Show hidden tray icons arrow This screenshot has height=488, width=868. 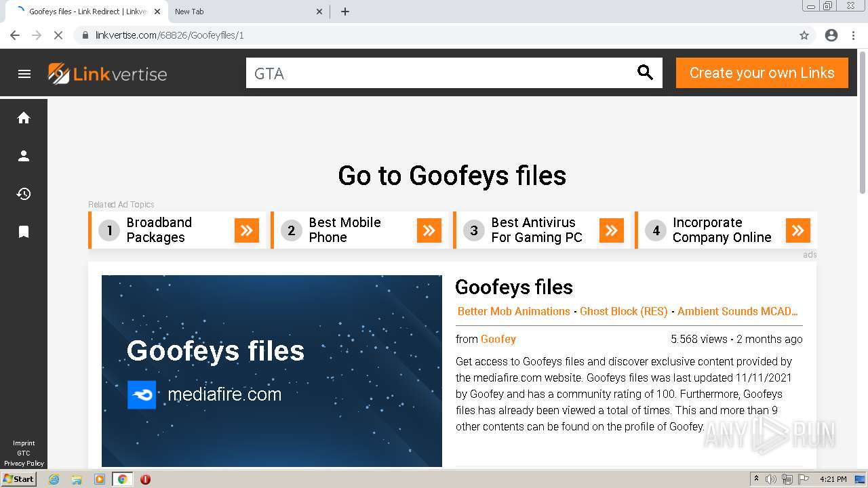(x=756, y=479)
